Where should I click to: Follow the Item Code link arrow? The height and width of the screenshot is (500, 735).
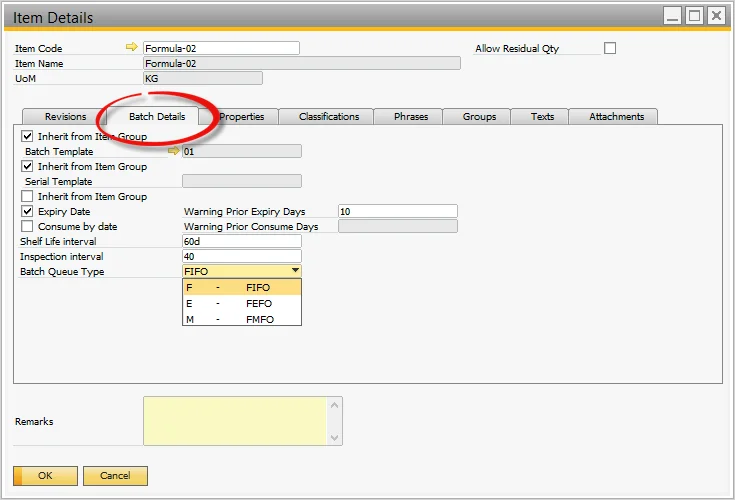(x=132, y=47)
